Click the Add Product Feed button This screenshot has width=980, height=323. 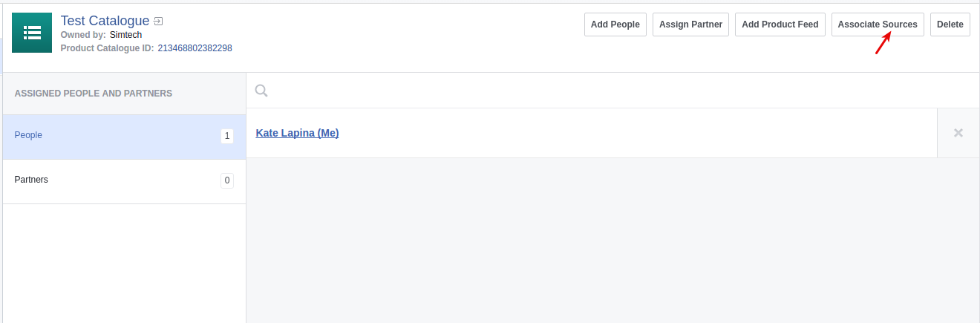coord(780,25)
